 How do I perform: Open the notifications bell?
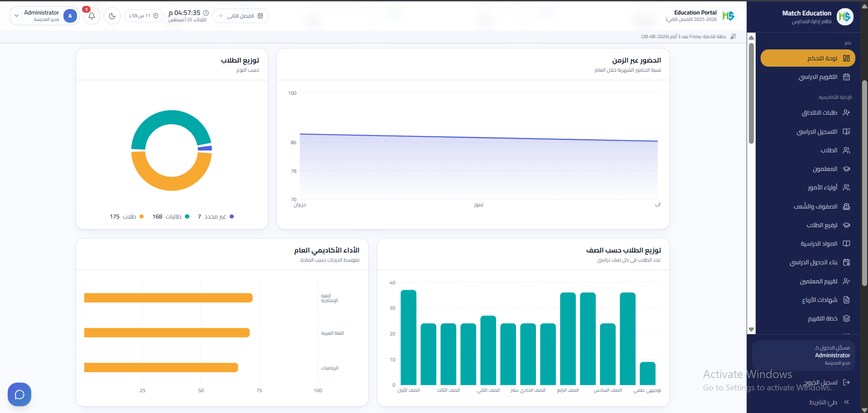pos(92,16)
